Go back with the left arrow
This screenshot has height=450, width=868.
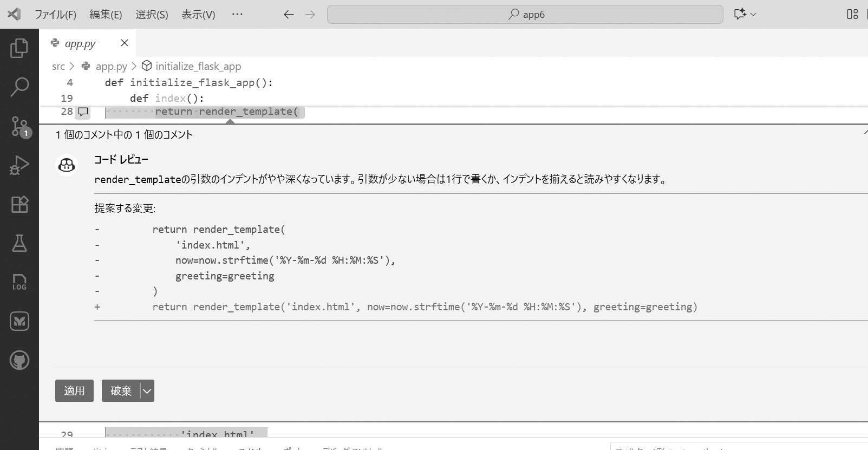point(289,15)
